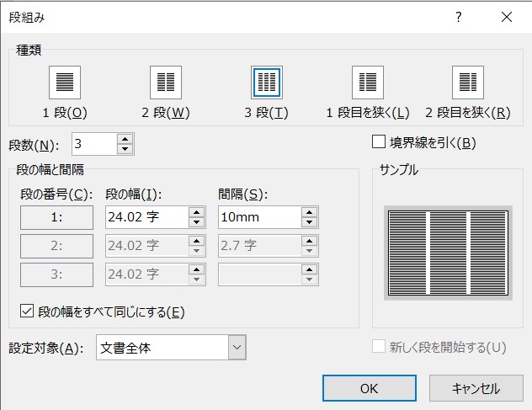Click the column number 2: box

56,246
